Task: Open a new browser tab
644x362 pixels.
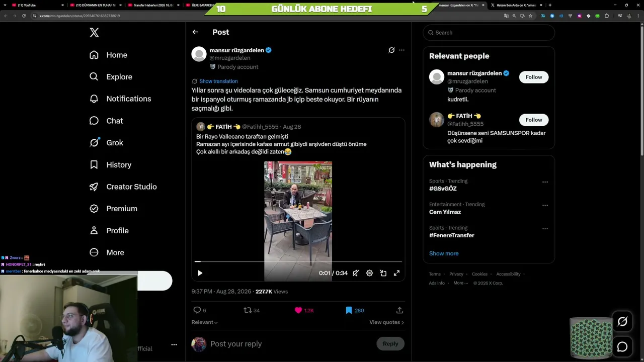Action: point(550,5)
